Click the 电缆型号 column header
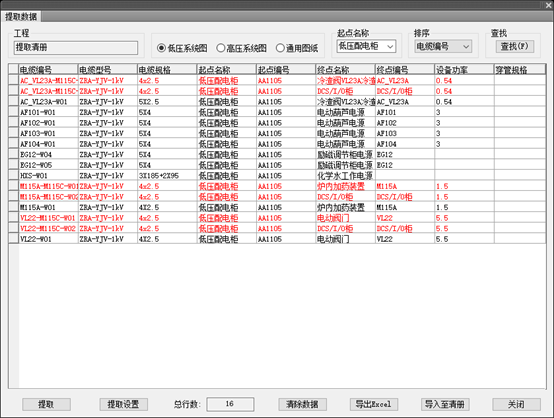This screenshot has height=418, width=554. coord(107,70)
